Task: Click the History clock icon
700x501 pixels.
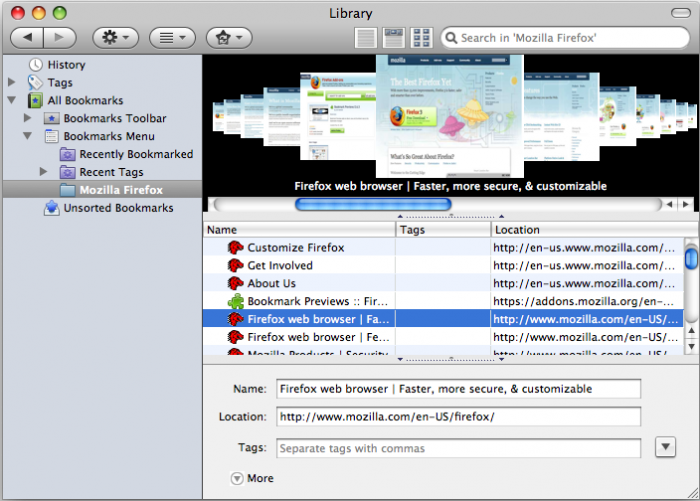Action: [x=35, y=65]
